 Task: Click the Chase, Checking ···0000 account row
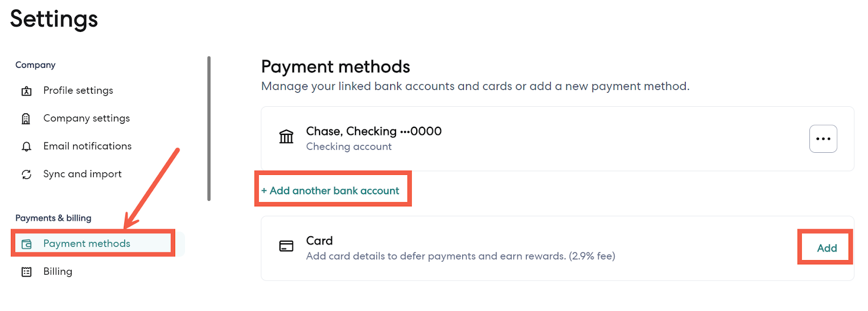(374, 132)
